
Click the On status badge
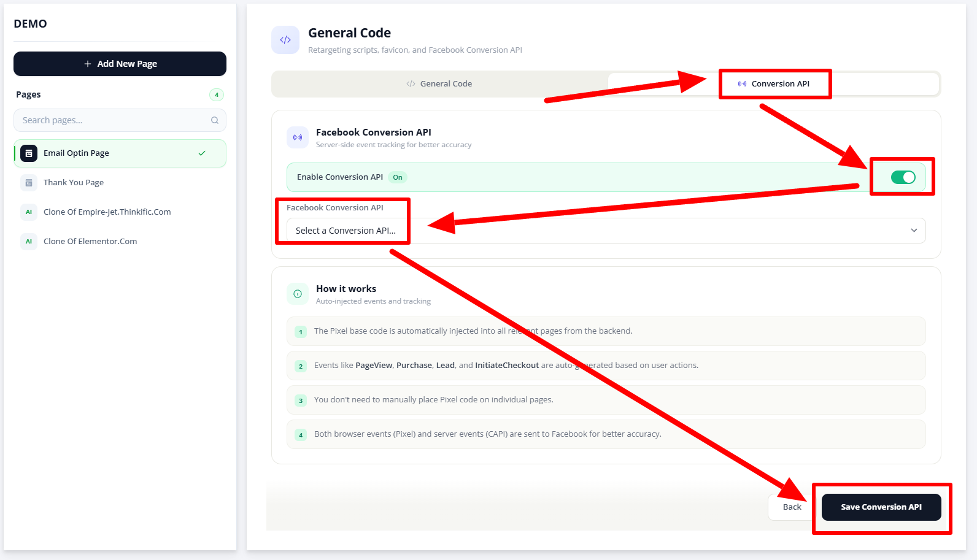tap(398, 177)
